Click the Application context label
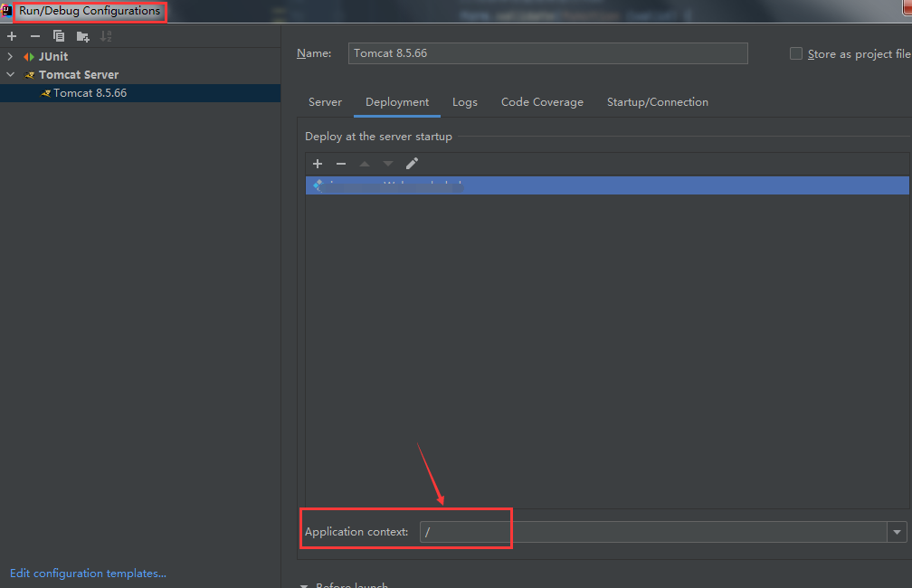Image resolution: width=912 pixels, height=588 pixels. 356,532
